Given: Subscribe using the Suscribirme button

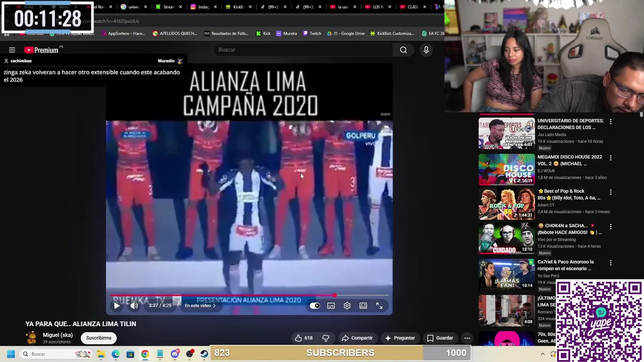Looking at the screenshot, I should point(99,338).
